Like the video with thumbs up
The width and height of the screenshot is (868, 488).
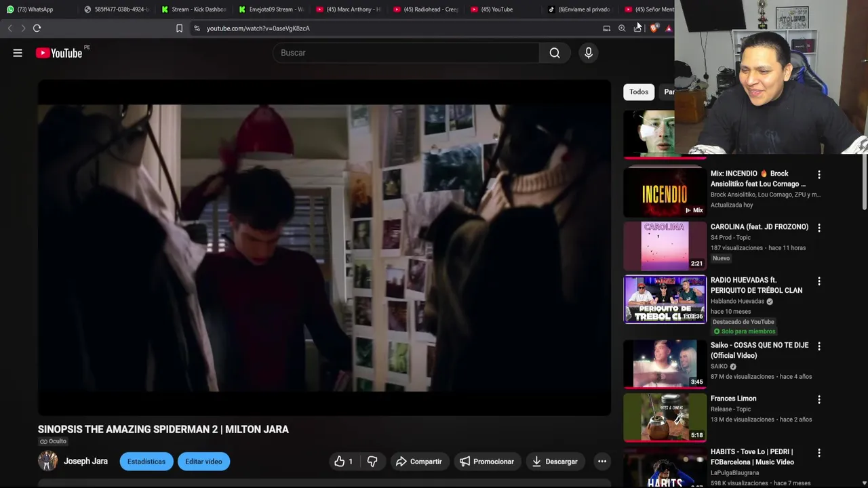tap(344, 462)
